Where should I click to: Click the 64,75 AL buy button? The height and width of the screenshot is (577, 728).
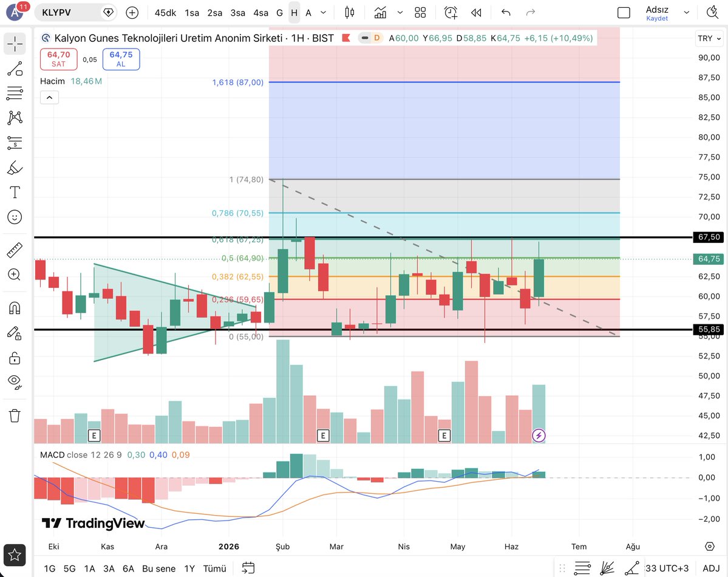pos(121,59)
